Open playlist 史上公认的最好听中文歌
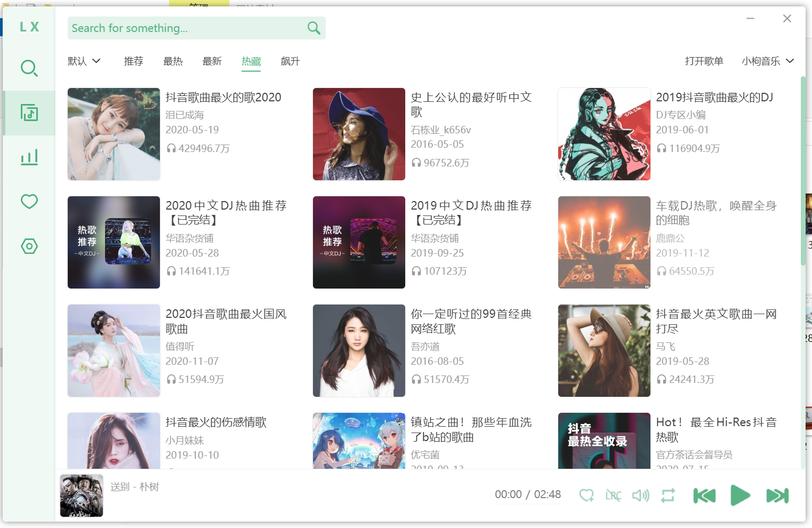Viewport: 812px width, 528px height. point(471,104)
